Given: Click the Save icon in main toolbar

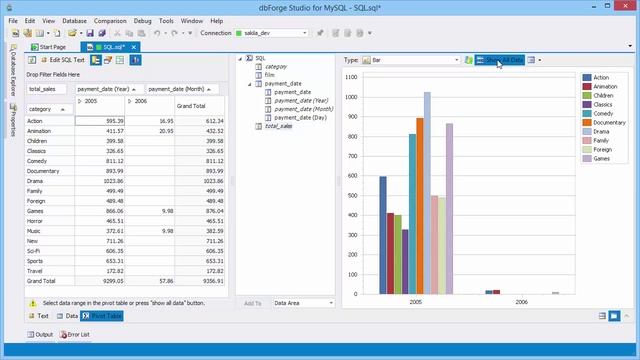Looking at the screenshot, I should coord(90,33).
